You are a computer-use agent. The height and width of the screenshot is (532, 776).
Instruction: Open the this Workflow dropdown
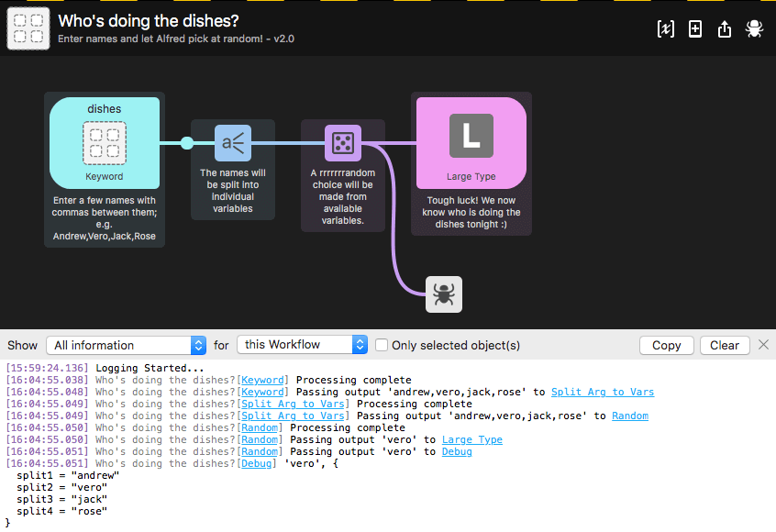(302, 345)
